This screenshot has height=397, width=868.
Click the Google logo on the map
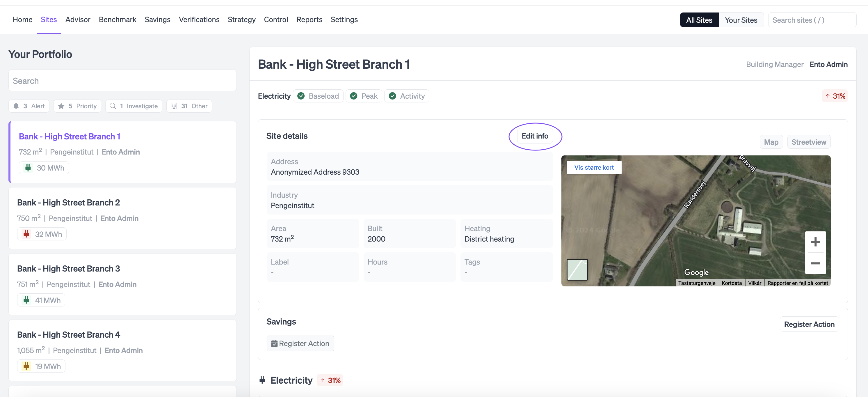(x=696, y=272)
